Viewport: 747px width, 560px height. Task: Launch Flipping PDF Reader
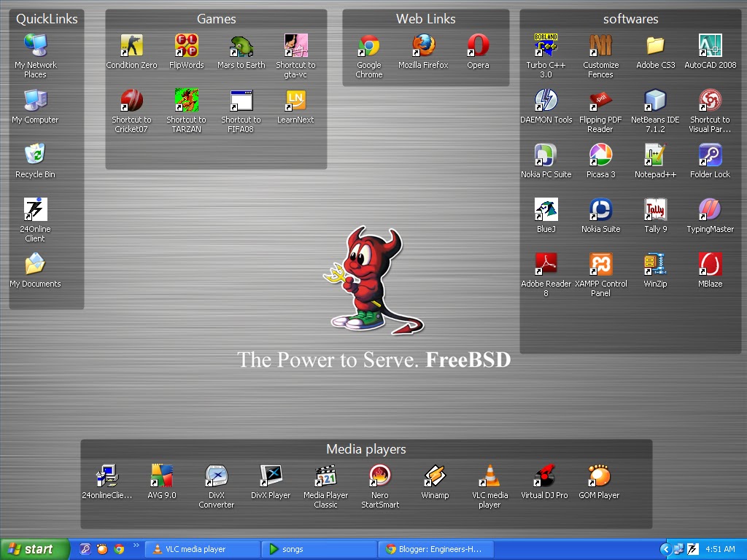601,111
